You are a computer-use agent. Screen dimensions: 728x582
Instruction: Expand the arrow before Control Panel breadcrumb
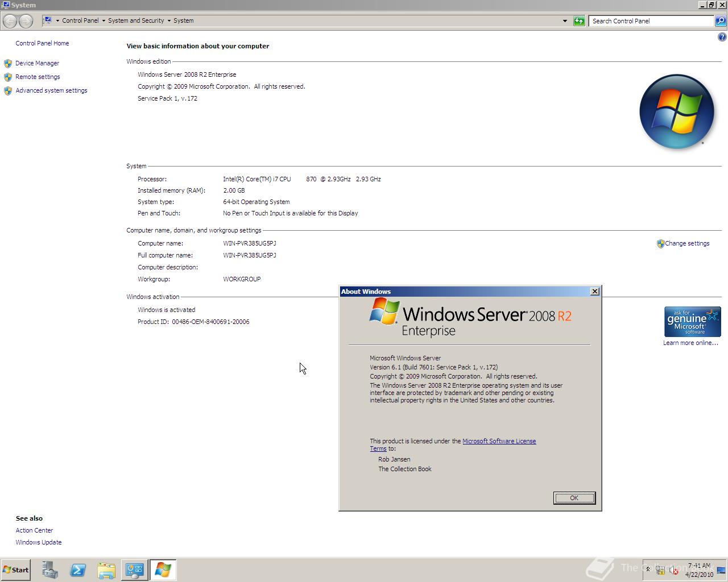pos(57,20)
